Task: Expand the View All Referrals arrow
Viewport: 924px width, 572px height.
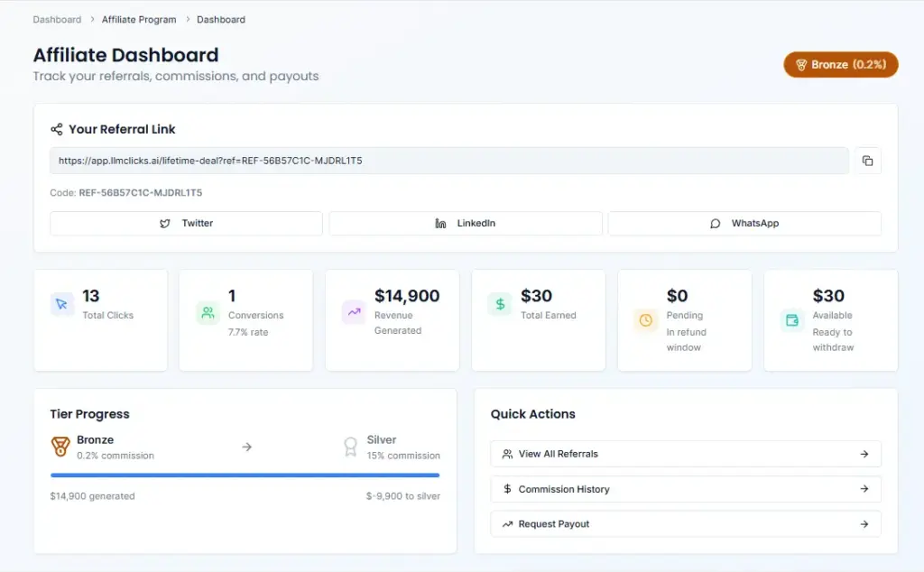Action: click(866, 454)
